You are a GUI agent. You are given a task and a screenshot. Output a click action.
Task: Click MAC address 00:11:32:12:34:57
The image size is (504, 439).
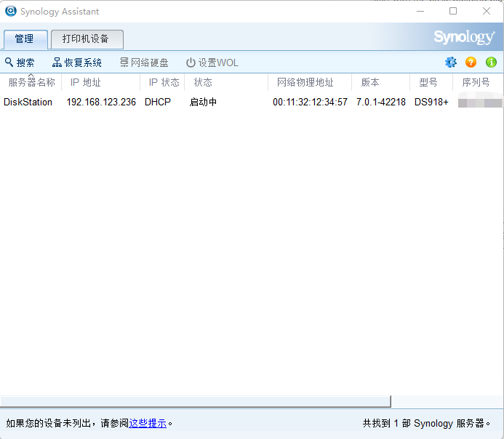point(310,102)
